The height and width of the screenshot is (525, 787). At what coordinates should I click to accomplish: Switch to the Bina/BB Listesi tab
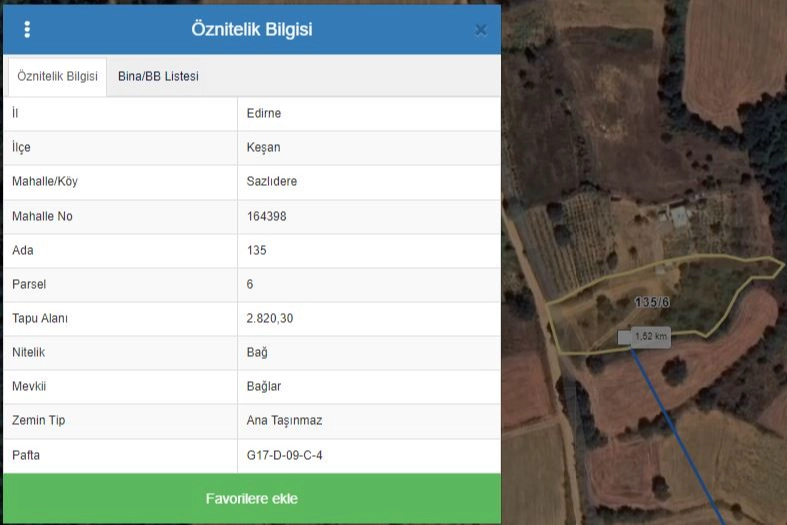[158, 76]
